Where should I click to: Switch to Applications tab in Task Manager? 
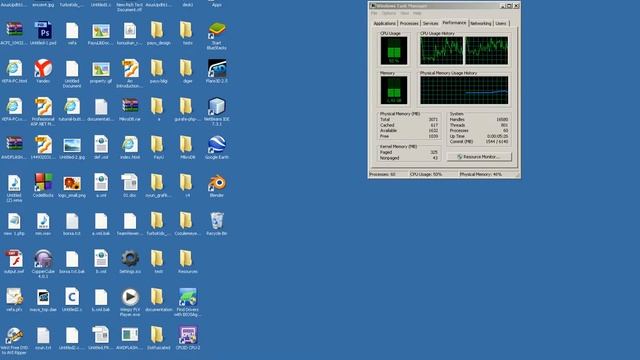point(384,24)
